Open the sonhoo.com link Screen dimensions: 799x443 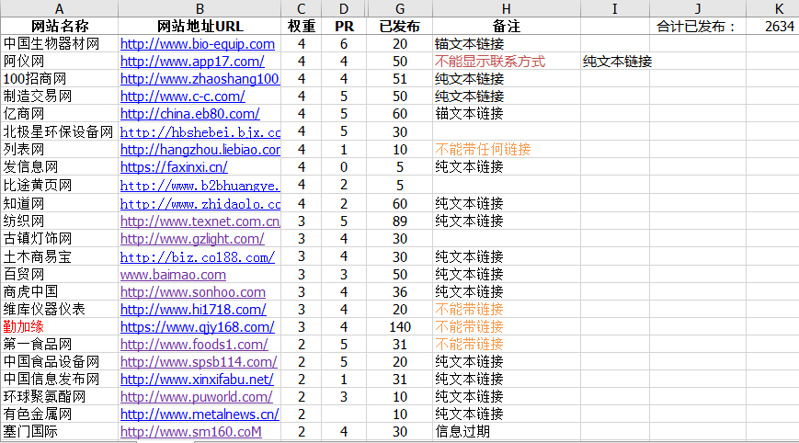pos(193,292)
